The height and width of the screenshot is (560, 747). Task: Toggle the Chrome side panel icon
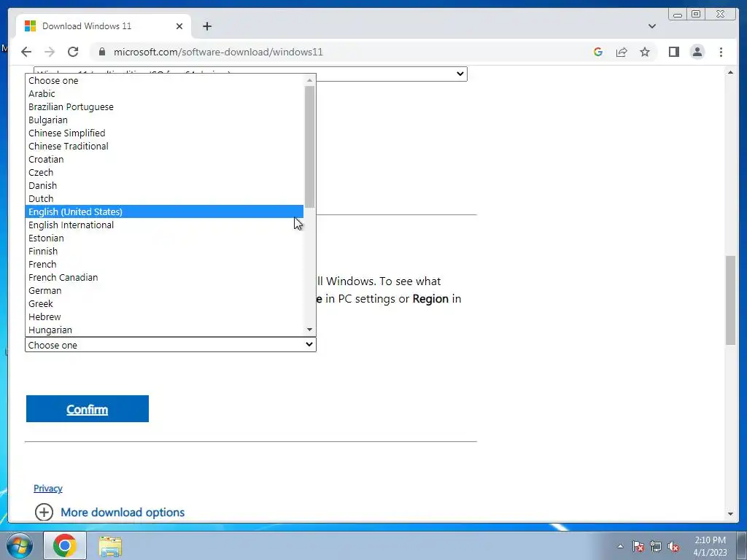click(673, 52)
